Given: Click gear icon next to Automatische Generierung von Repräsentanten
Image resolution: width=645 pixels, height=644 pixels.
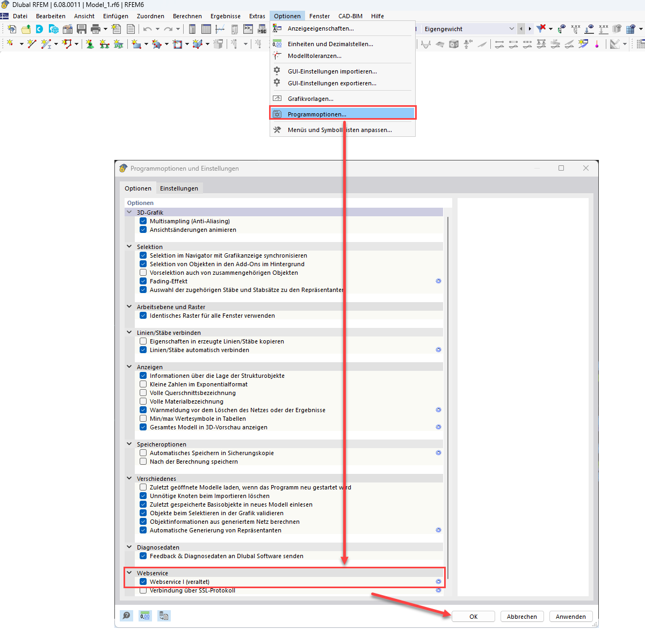Looking at the screenshot, I should point(438,530).
